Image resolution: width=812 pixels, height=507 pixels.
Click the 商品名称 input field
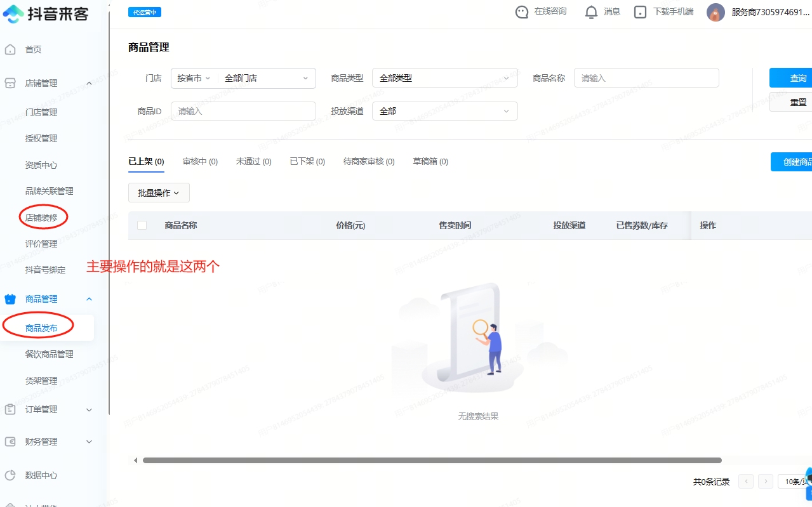coord(646,78)
